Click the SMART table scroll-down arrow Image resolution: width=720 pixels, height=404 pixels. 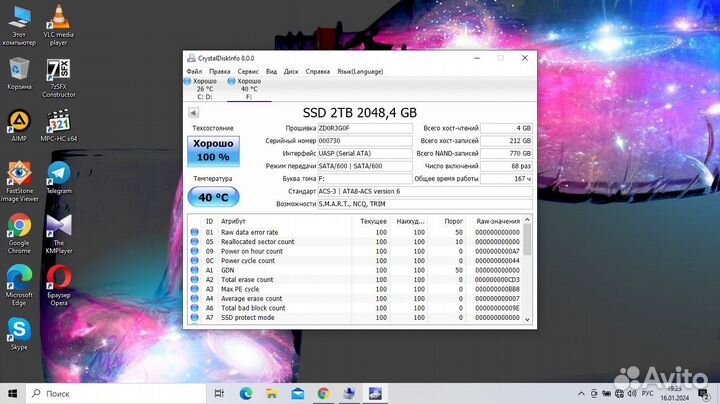point(527,320)
